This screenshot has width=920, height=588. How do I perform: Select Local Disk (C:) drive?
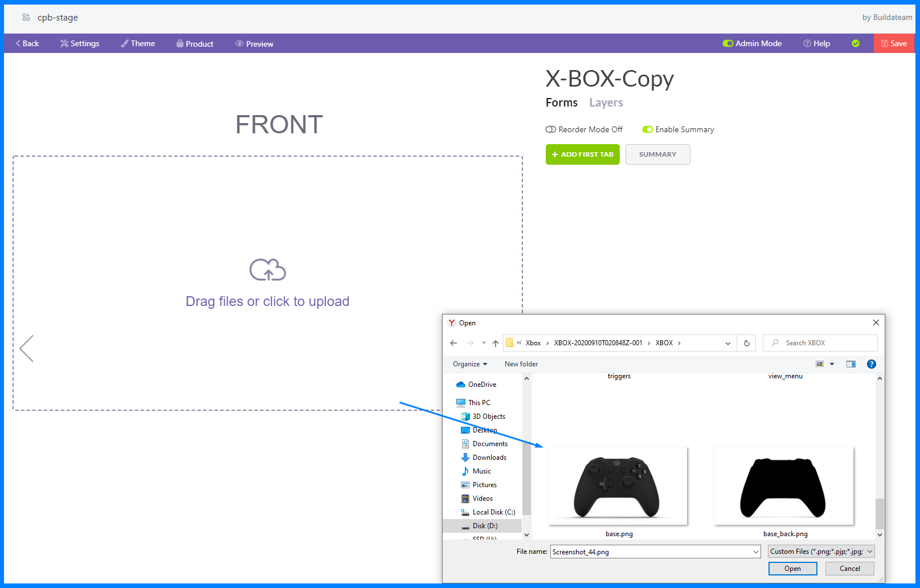tap(488, 512)
